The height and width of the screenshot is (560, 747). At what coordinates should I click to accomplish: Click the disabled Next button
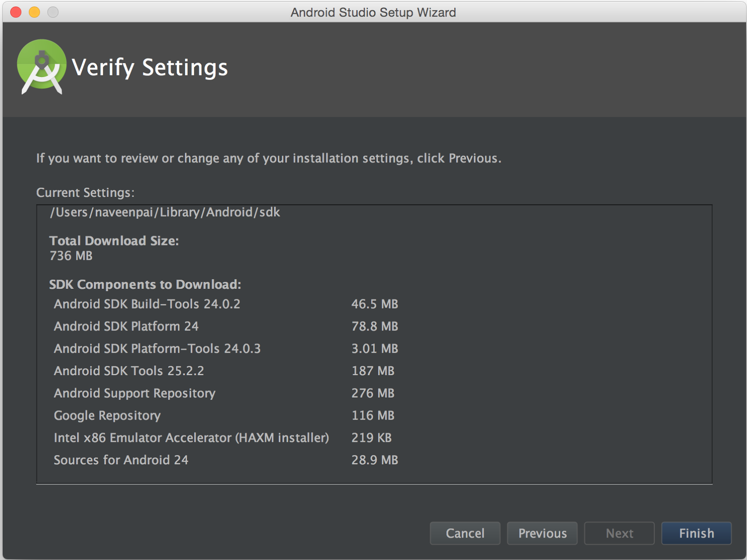619,533
